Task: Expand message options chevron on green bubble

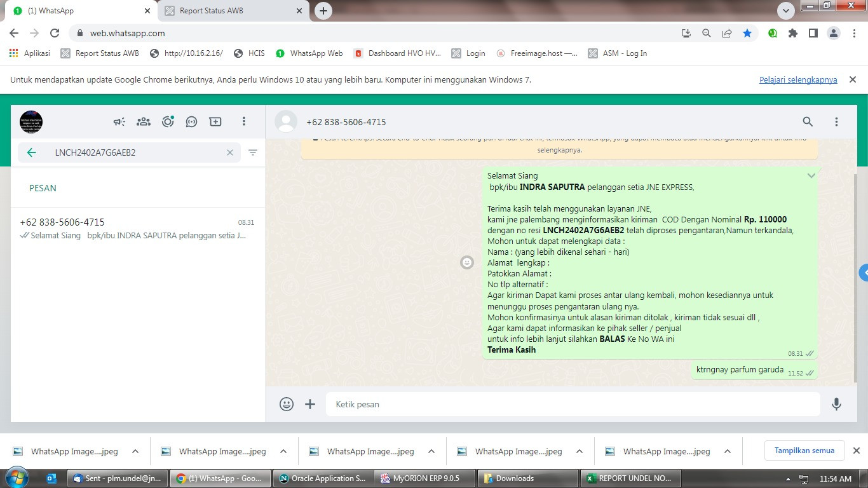Action: (811, 176)
